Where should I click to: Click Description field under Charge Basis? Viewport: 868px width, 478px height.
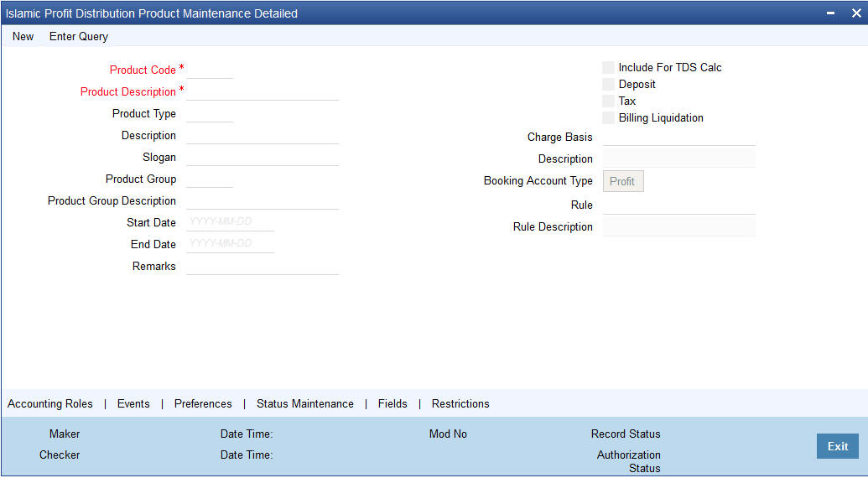click(x=679, y=158)
